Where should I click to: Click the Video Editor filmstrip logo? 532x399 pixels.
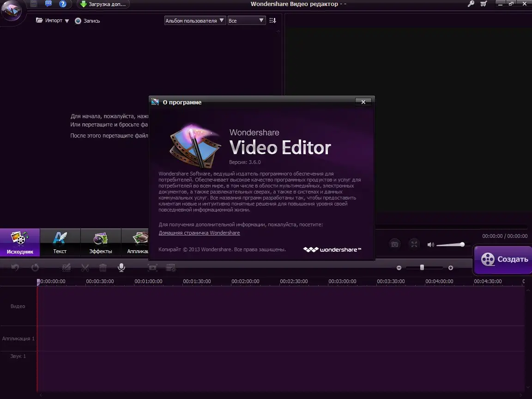(195, 146)
